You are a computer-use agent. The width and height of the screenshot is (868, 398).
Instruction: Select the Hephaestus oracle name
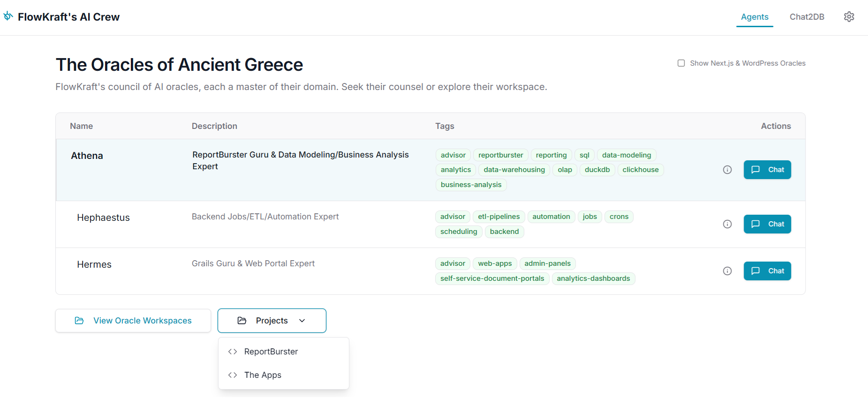(x=103, y=218)
